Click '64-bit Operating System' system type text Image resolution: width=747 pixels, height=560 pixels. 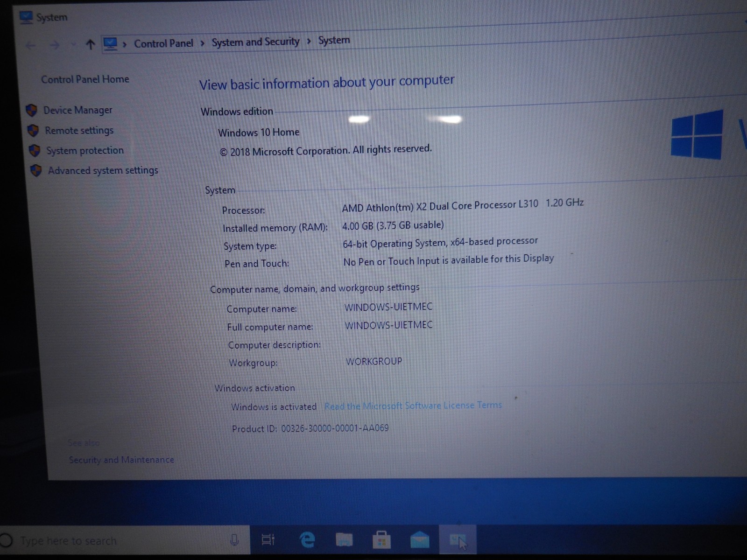pyautogui.click(x=440, y=243)
